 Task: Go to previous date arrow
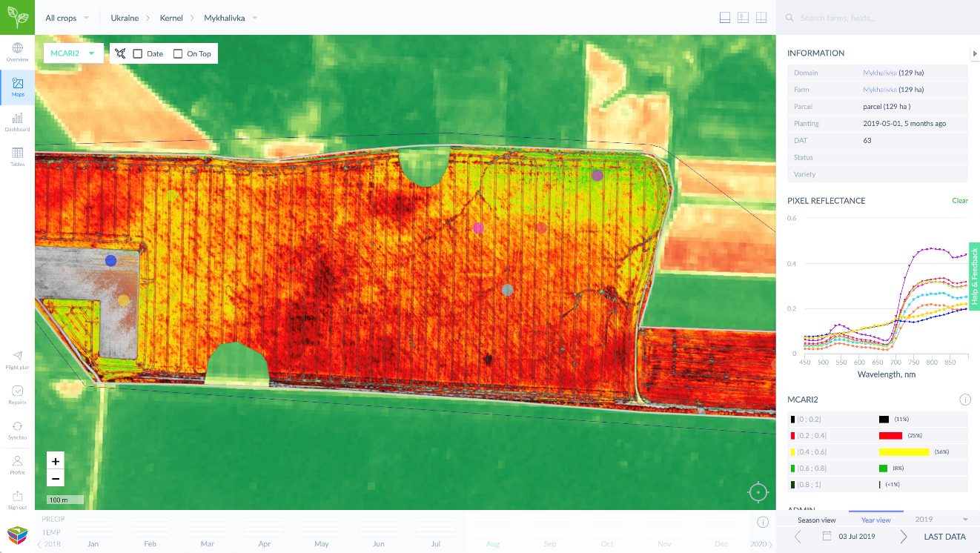(x=798, y=537)
